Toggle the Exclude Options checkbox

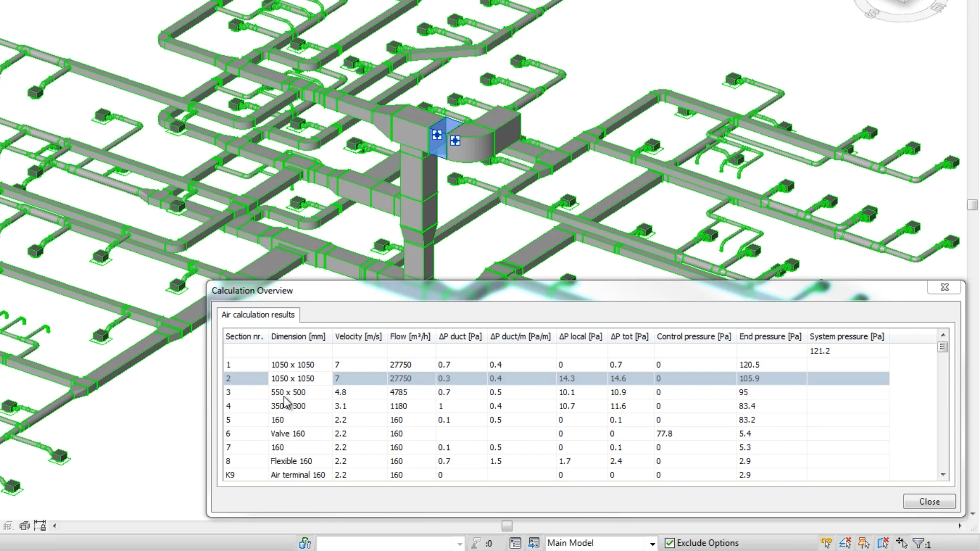click(x=670, y=543)
